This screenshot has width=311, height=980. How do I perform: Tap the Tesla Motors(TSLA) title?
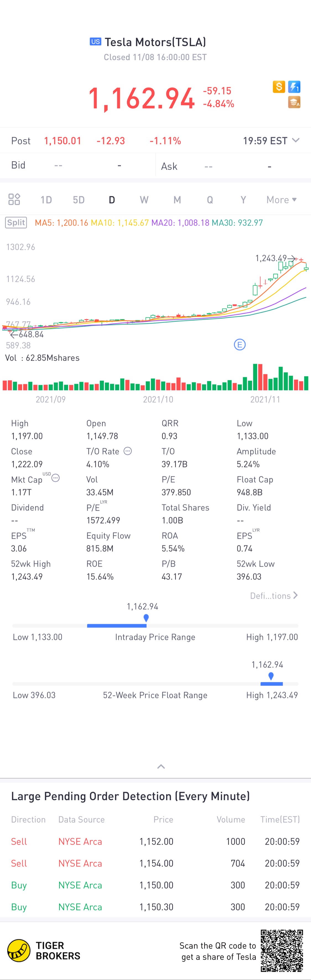[x=155, y=42]
